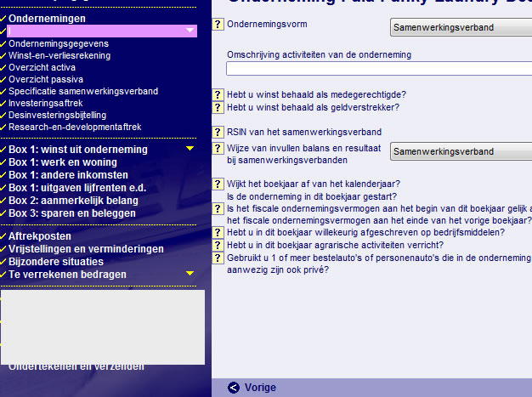Show help for Wijze van invullen balans

218,148
